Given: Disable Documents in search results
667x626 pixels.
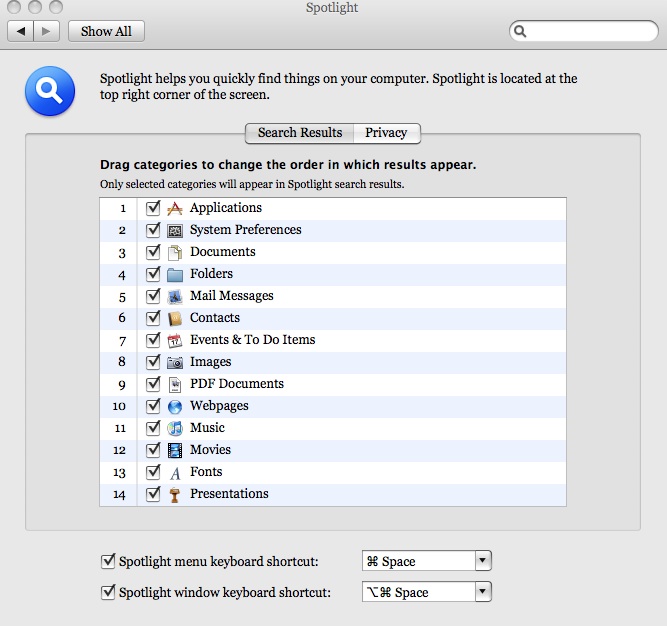Looking at the screenshot, I should [x=153, y=252].
